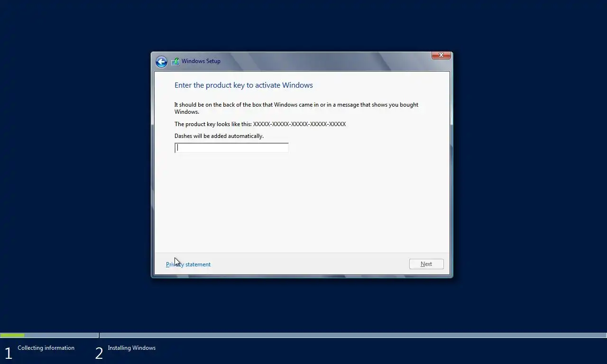Viewport: 607px width, 364px height.
Task: Click the 'Installing Windows' step label
Action: pyautogui.click(x=132, y=348)
